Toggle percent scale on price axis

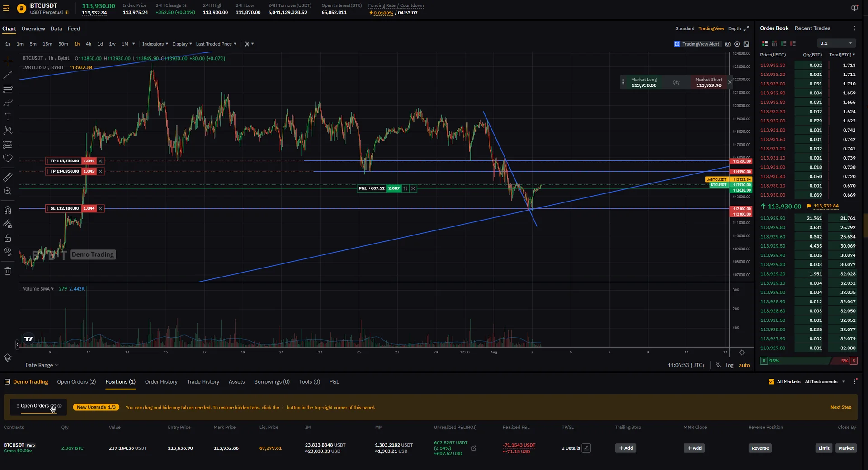pos(718,365)
